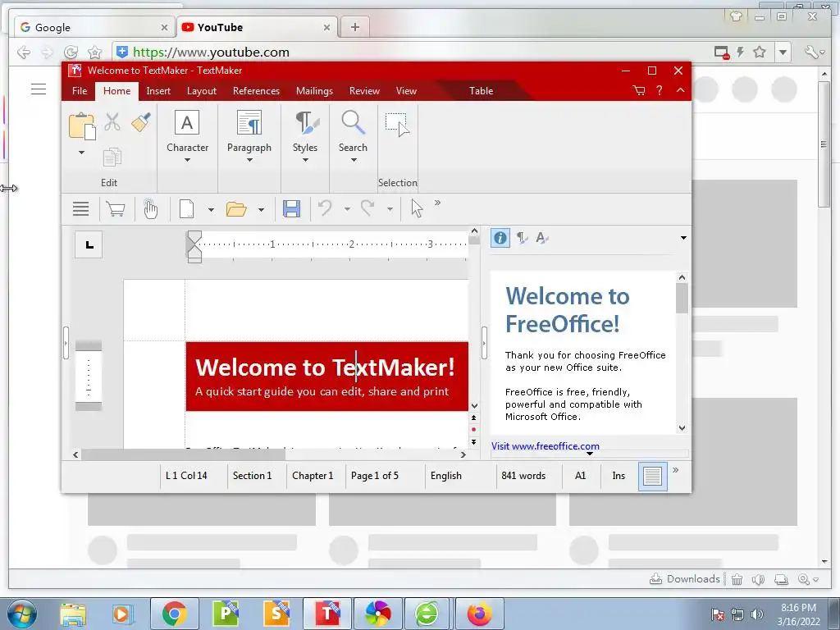Collapse the ribbon with the up chevron

(680, 90)
